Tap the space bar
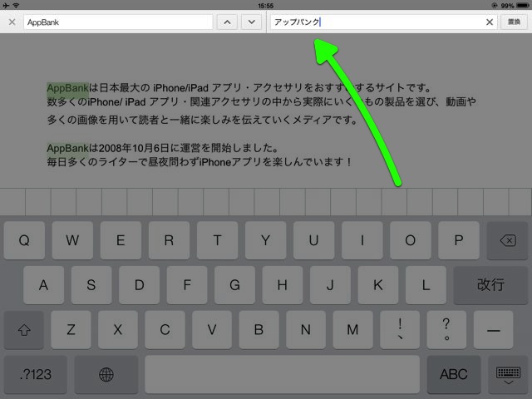Screen dimensions: 532x399 point(283,375)
